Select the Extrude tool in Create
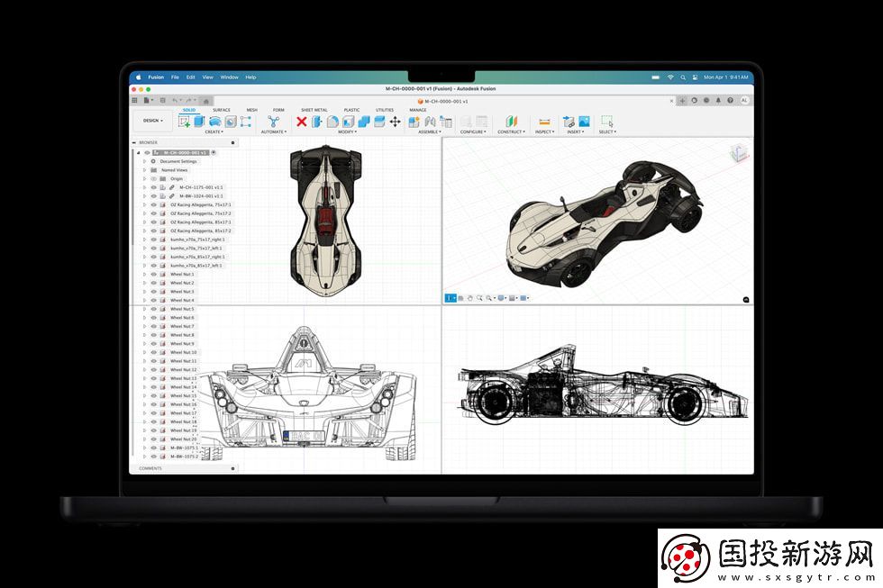883x588 pixels. tap(199, 122)
